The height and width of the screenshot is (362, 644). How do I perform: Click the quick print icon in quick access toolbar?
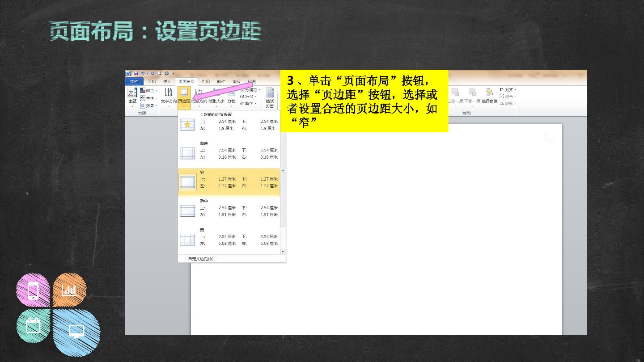click(x=166, y=73)
